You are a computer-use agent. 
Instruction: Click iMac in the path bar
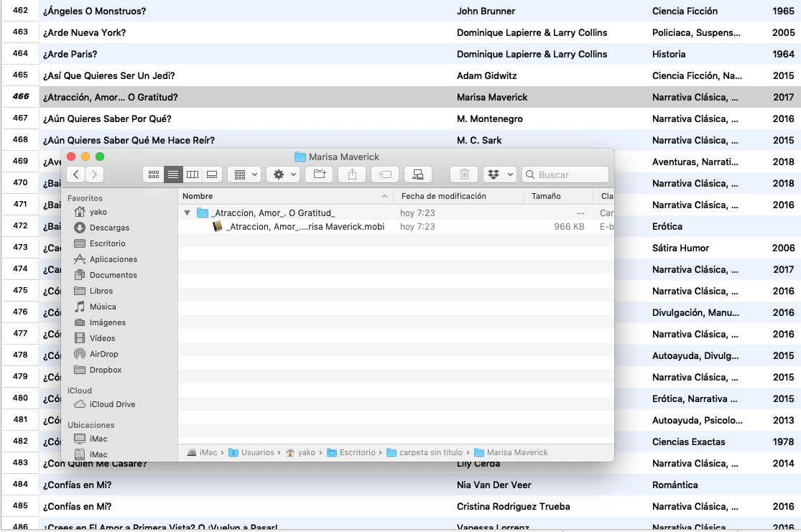click(x=203, y=453)
